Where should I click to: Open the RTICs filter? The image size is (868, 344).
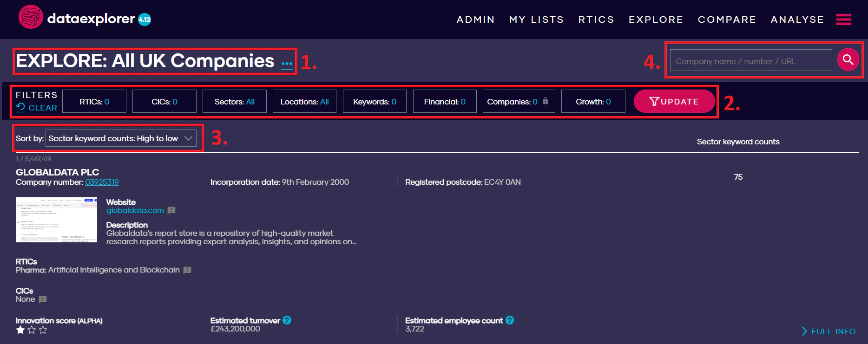[x=94, y=101]
